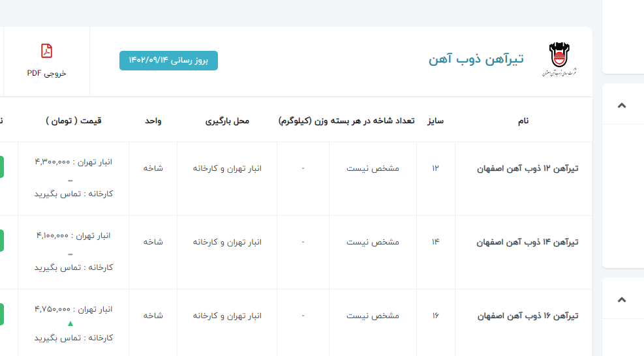The width and height of the screenshot is (644, 356).
Task: Click the قیمت ( تومان ) column header
Action: [x=74, y=121]
